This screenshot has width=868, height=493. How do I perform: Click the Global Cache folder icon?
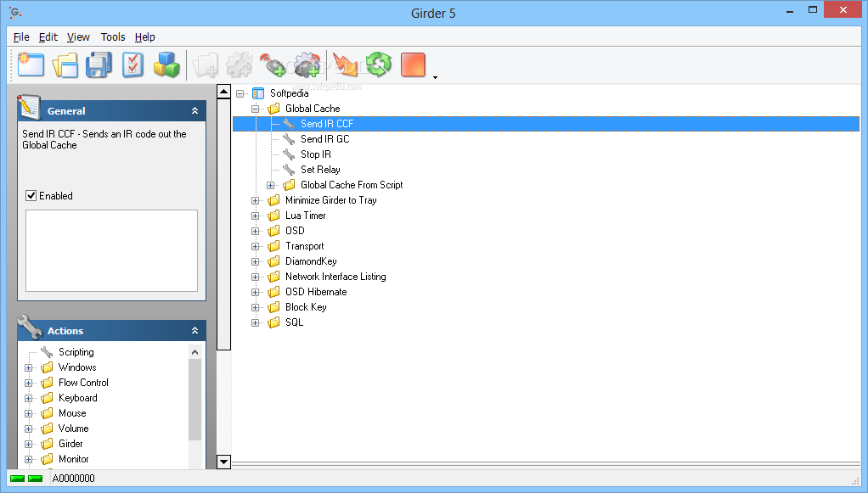point(273,109)
